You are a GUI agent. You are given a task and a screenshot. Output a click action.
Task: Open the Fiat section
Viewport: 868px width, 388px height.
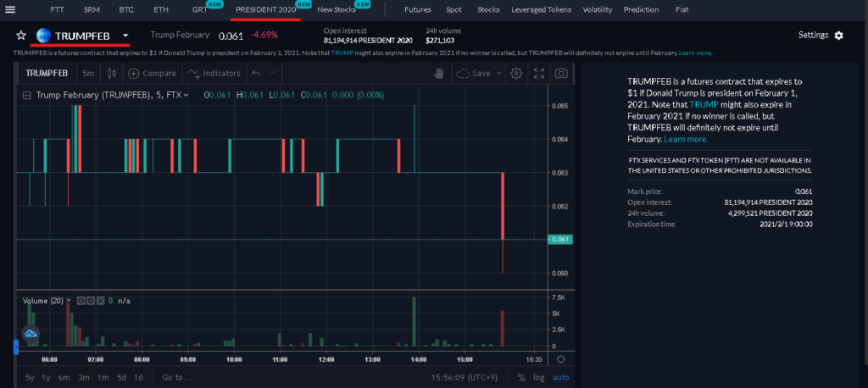click(682, 10)
